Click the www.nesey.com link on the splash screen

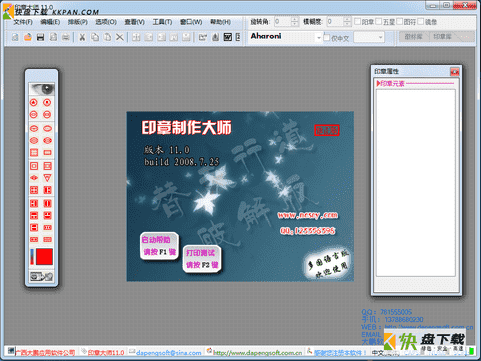click(x=308, y=215)
